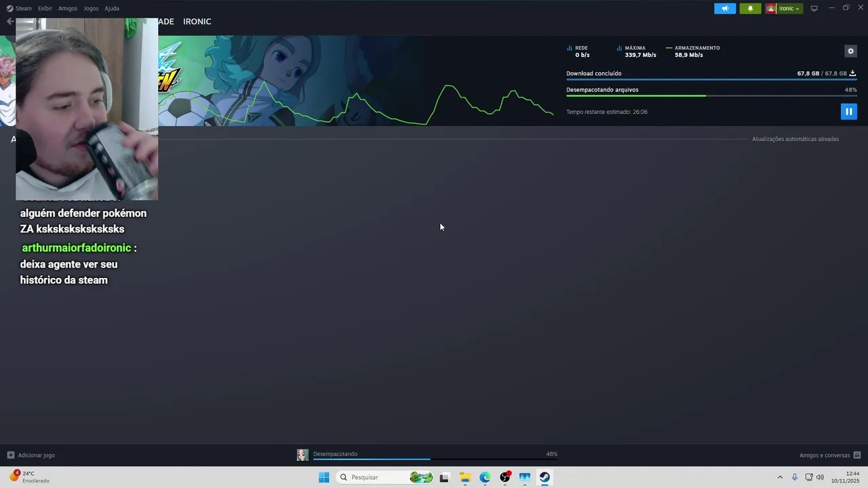Open OBS Studio from taskbar
Screen dimensions: 868x488
[505, 477]
